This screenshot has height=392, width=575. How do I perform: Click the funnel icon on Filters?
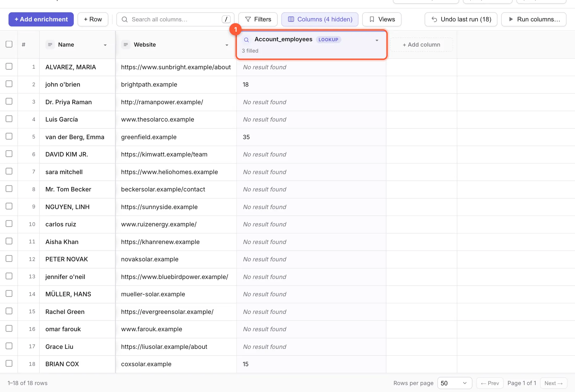click(x=248, y=20)
